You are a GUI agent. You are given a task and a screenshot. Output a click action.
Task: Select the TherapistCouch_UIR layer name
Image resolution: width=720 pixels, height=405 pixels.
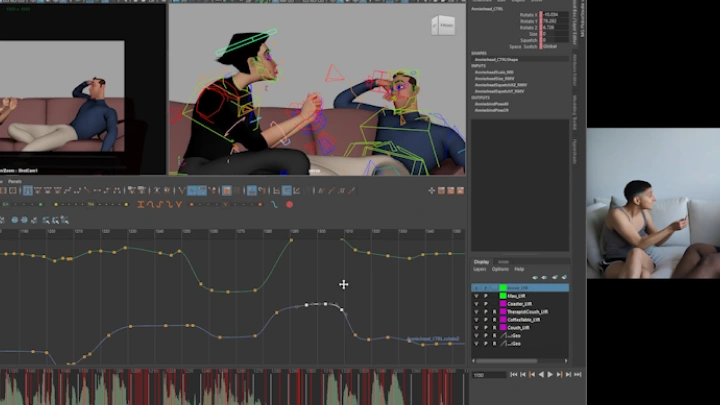pos(528,312)
